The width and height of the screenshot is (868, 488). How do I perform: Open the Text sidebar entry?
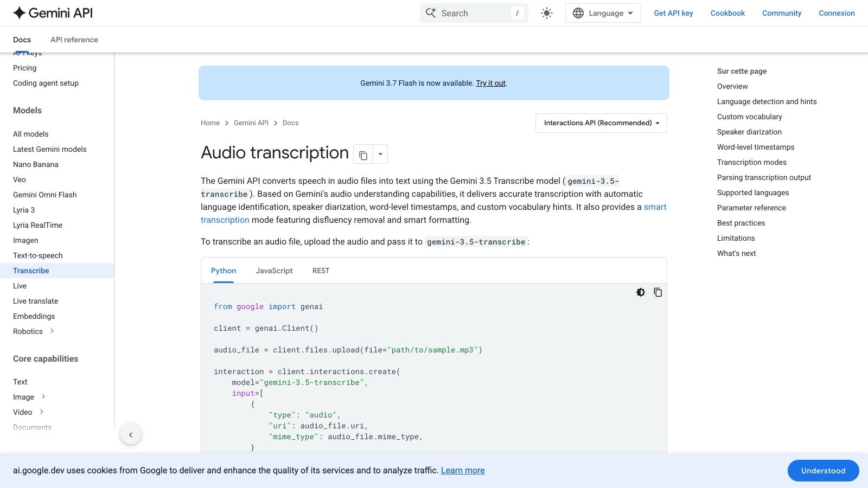coord(20,382)
